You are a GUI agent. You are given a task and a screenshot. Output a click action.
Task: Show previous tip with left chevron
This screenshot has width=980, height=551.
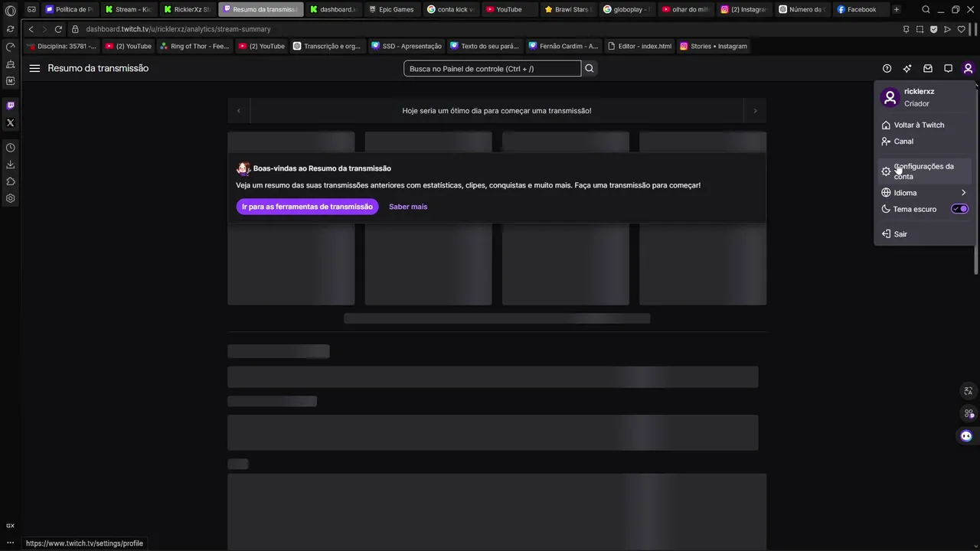pos(239,110)
